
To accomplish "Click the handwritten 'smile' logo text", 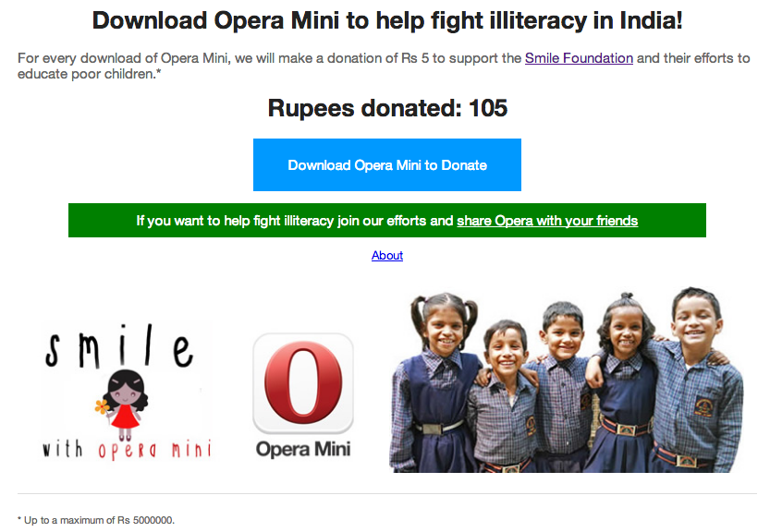I will pos(120,346).
